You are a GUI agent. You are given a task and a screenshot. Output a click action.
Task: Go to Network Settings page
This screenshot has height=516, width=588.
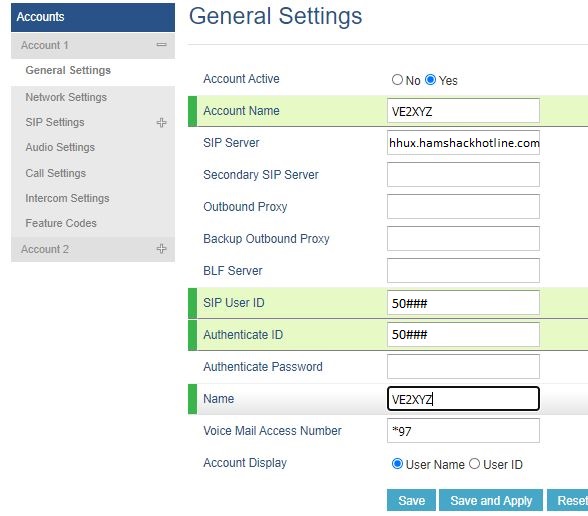click(66, 97)
